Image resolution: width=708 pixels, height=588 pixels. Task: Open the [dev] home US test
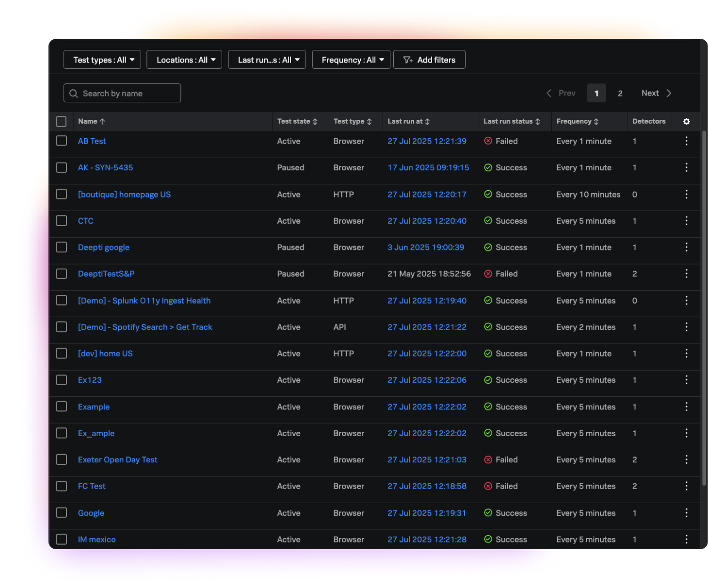[105, 353]
